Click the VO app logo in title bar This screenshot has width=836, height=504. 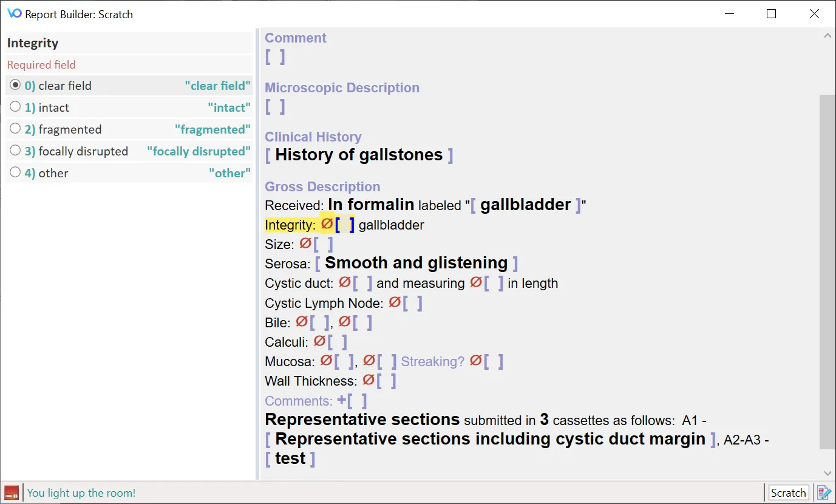(x=14, y=13)
